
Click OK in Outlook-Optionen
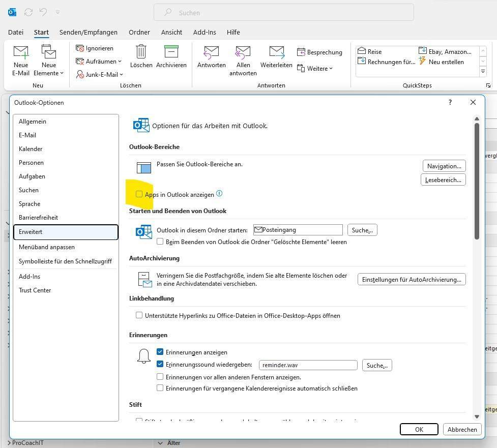click(419, 429)
